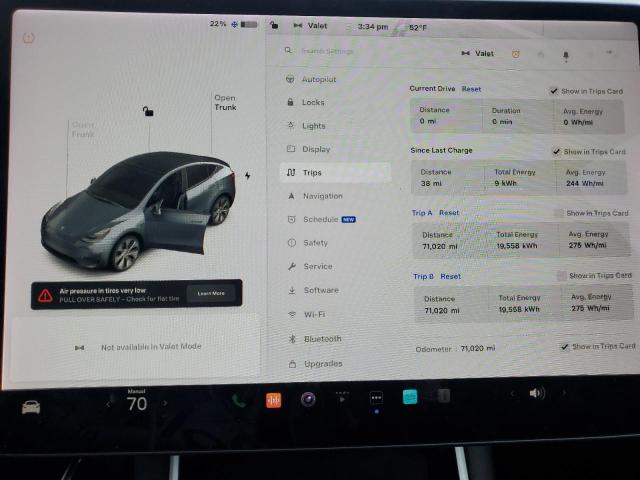Tap the unlock padlock above the car
Viewport: 640px width, 480px height.
(x=148, y=111)
